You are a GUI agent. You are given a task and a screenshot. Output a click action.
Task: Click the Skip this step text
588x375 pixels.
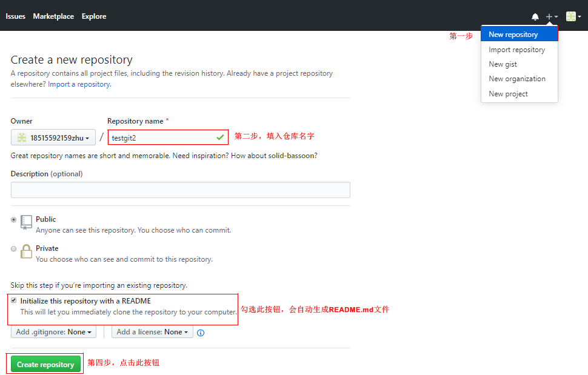[x=99, y=285]
